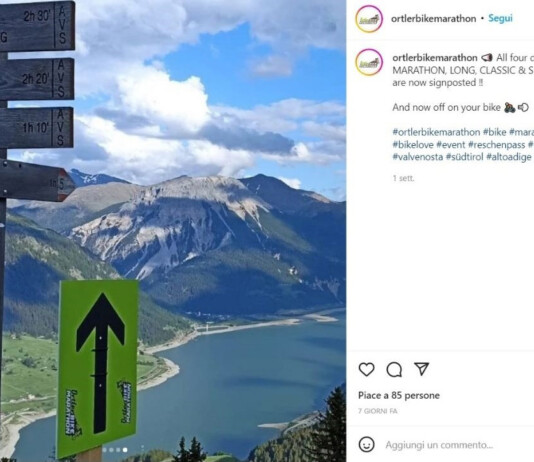This screenshot has width=534, height=462.
Task: Open comments via speech bubble icon
Action: coord(394,369)
